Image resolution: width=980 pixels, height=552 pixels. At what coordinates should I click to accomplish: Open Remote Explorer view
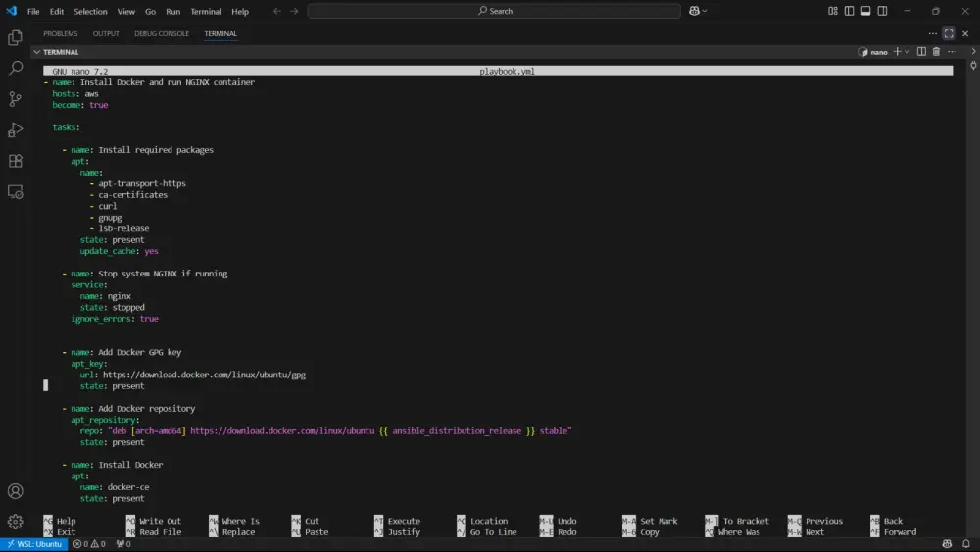[15, 191]
